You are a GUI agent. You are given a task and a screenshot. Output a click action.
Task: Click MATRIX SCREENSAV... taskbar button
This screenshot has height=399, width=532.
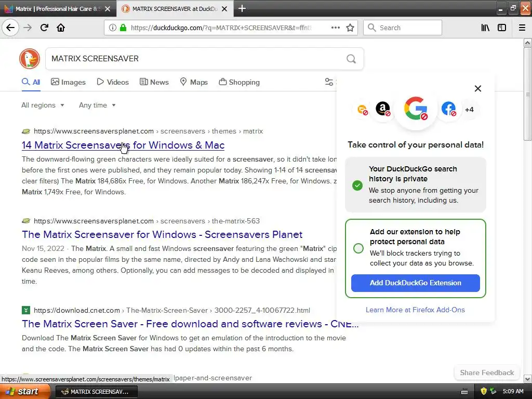pos(96,392)
